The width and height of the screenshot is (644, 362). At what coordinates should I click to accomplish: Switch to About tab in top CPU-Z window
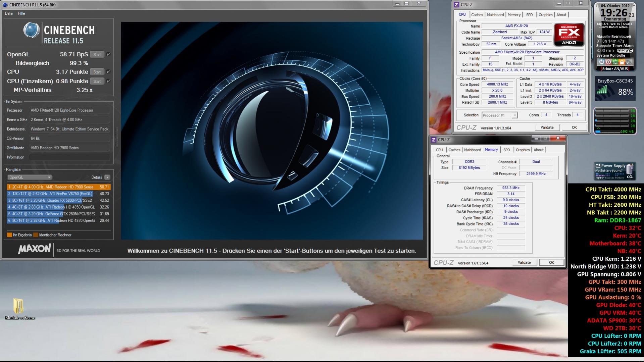point(561,15)
